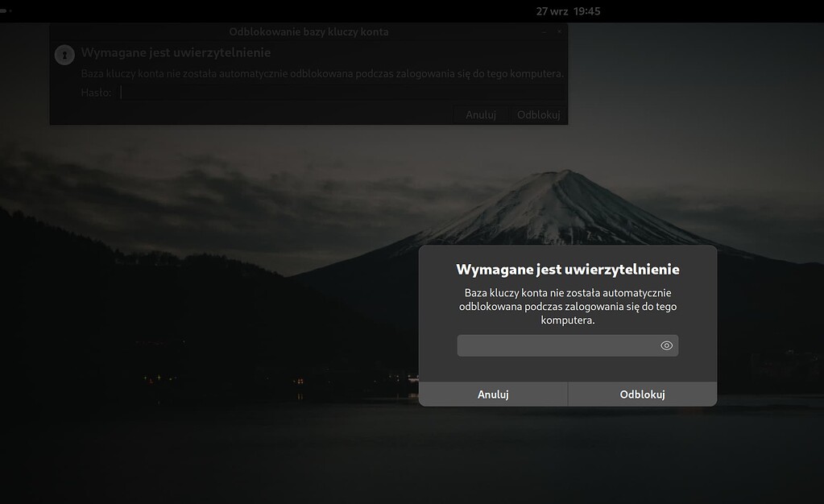
Task: Close the background keyring window
Action: (559, 32)
